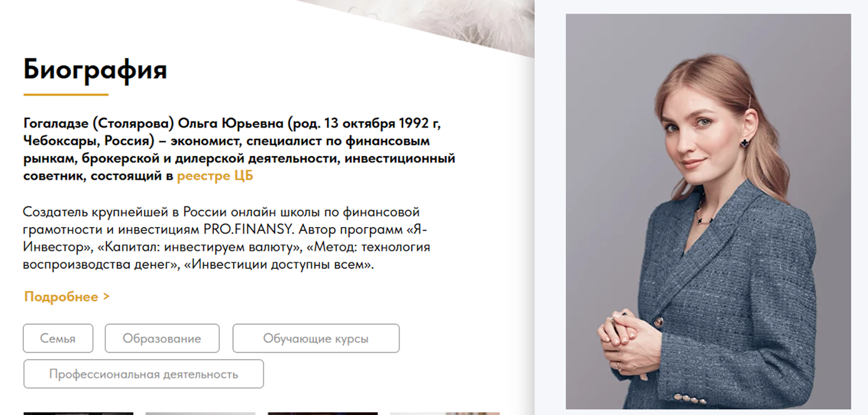Choose Профессиональная деятельность button
This screenshot has height=415, width=868.
click(x=144, y=374)
